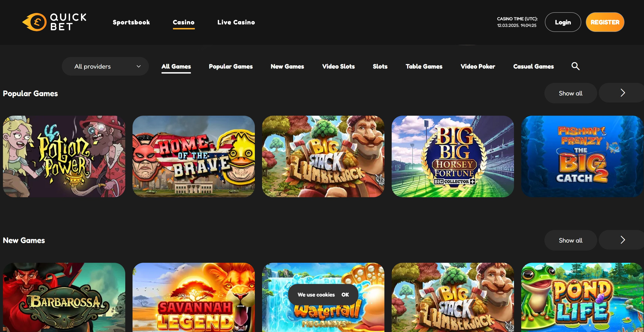Switch to Video Poker games
The width and height of the screenshot is (644, 332).
point(478,66)
